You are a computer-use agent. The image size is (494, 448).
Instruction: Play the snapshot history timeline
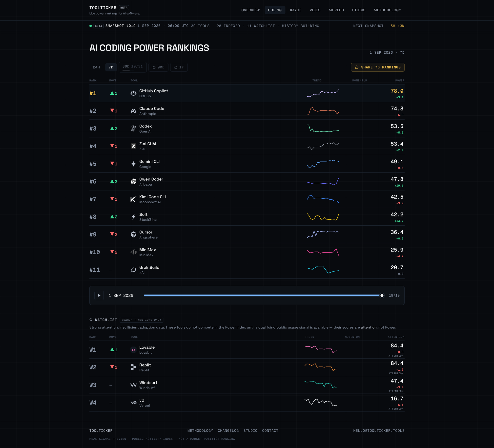(99, 295)
